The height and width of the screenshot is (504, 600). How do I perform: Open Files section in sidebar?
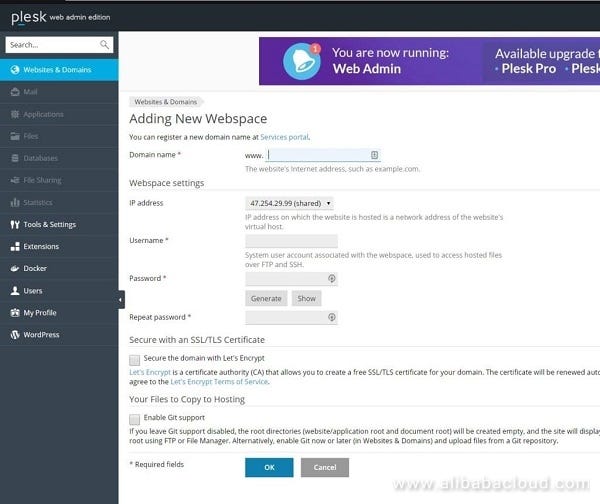pyautogui.click(x=59, y=136)
